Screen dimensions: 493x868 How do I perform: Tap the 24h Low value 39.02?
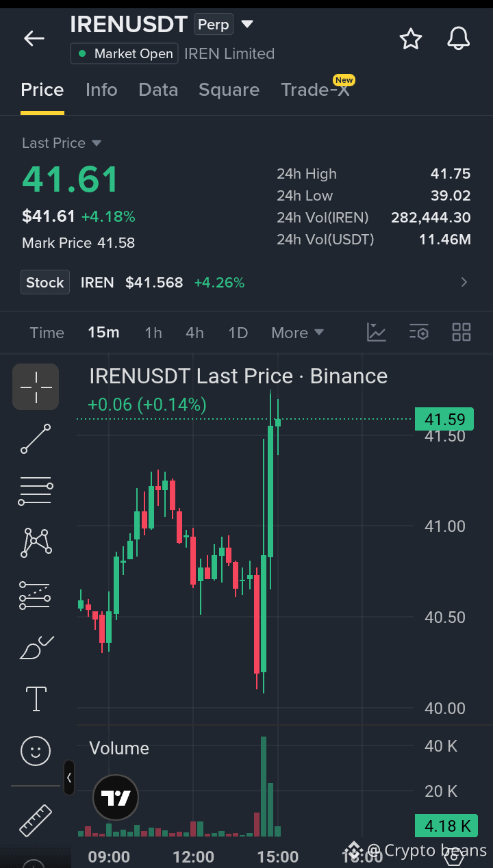coord(451,196)
